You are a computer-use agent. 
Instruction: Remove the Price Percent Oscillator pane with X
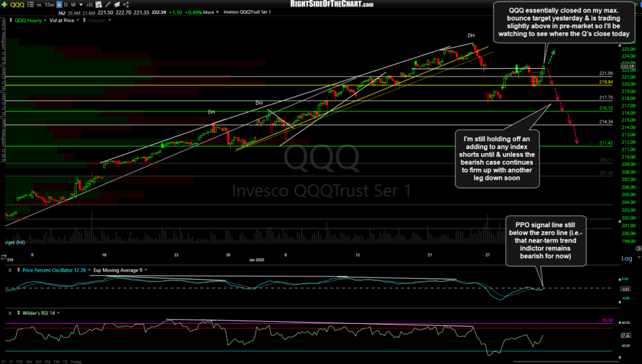coord(10,270)
